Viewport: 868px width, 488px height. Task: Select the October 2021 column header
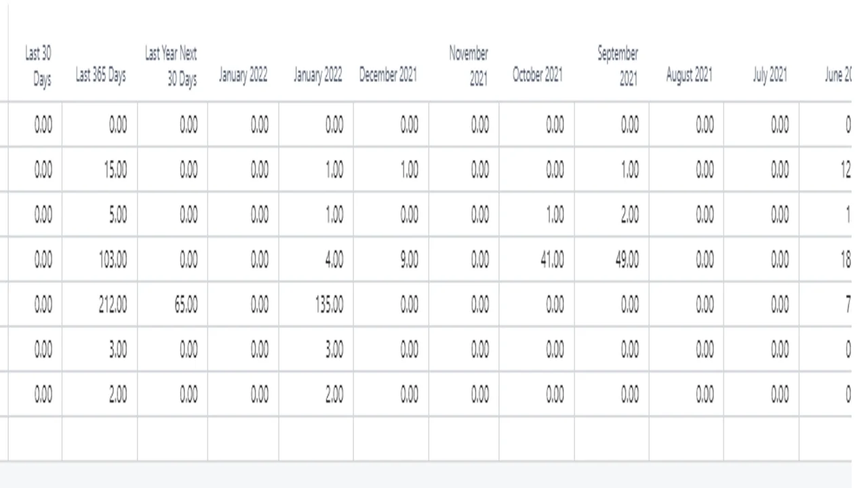point(537,75)
